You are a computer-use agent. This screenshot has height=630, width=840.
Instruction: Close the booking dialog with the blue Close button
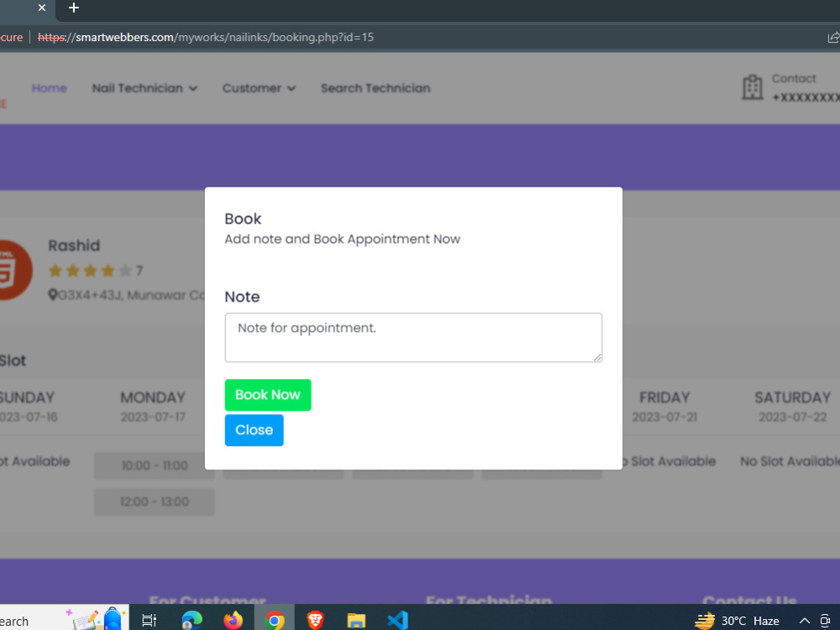(x=254, y=430)
